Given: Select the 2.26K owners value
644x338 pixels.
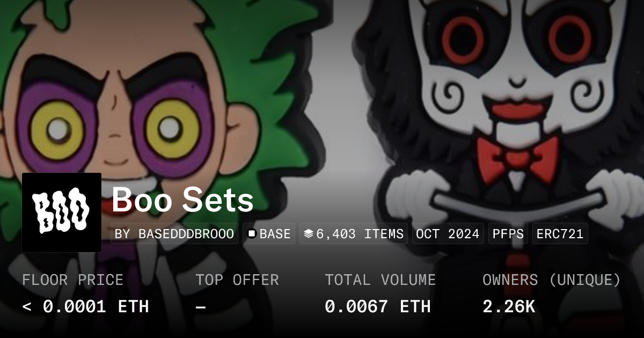Looking at the screenshot, I should (x=509, y=306).
